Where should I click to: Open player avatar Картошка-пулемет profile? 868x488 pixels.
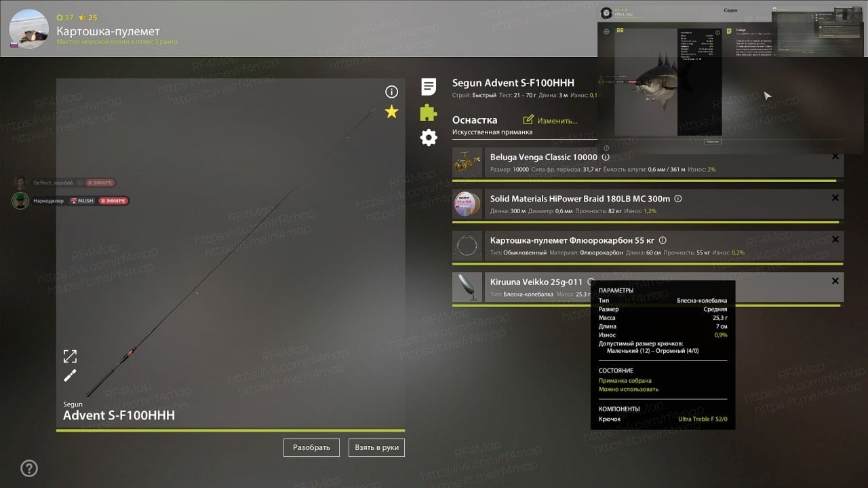pyautogui.click(x=28, y=29)
